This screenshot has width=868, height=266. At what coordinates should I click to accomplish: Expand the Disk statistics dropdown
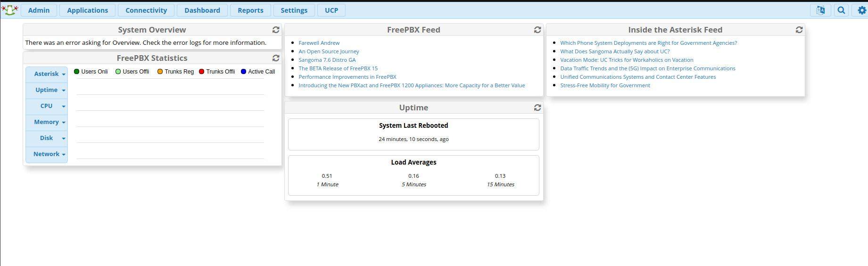click(47, 138)
